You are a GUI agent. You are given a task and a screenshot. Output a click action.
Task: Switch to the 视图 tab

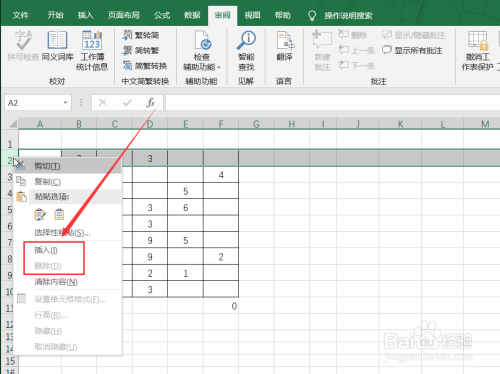[252, 15]
